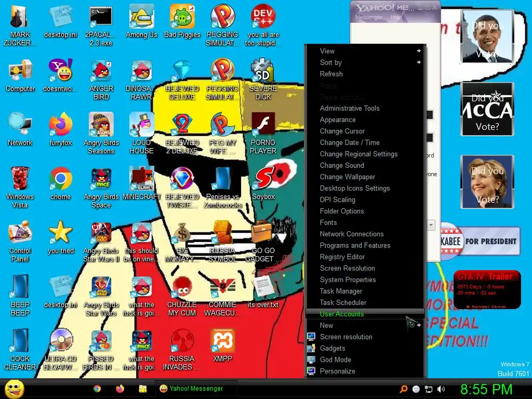
Task: Select the LOUD HOUSE desktop icon
Action: pos(141,134)
